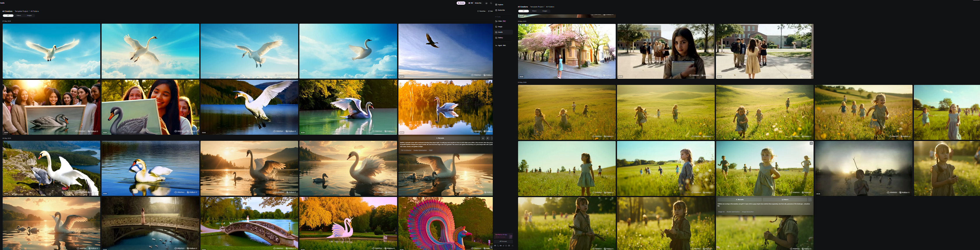Click the share icon beside download on the swan card
The width and height of the screenshot is (980, 250).
click(488, 138)
